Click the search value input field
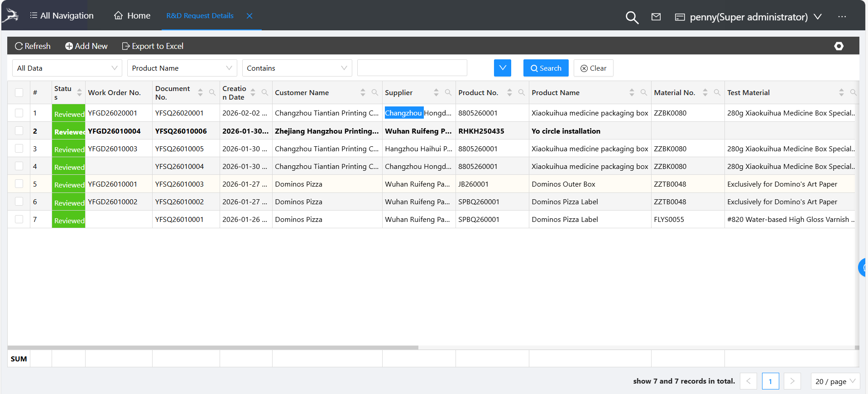 coord(412,68)
